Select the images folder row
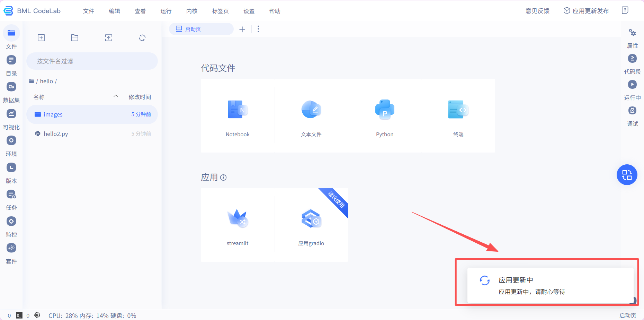The height and width of the screenshot is (320, 644). 92,114
